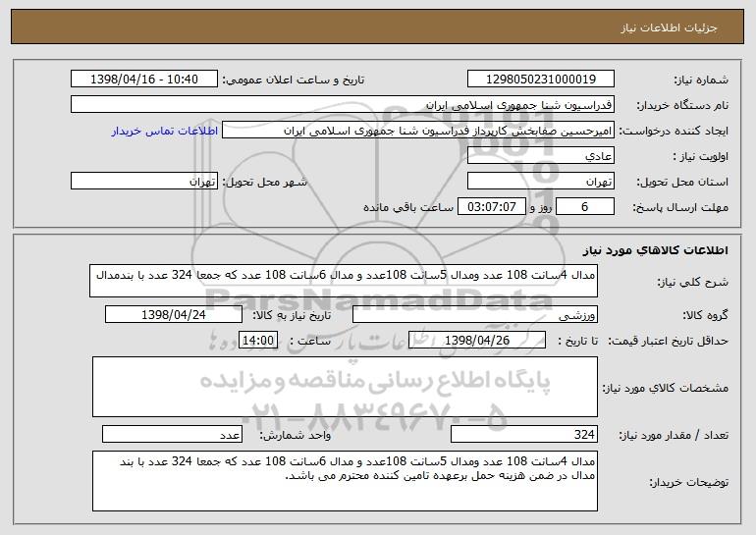Click the delivery province field تهران
Image resolution: width=756 pixels, height=535 pixels.
[540, 182]
